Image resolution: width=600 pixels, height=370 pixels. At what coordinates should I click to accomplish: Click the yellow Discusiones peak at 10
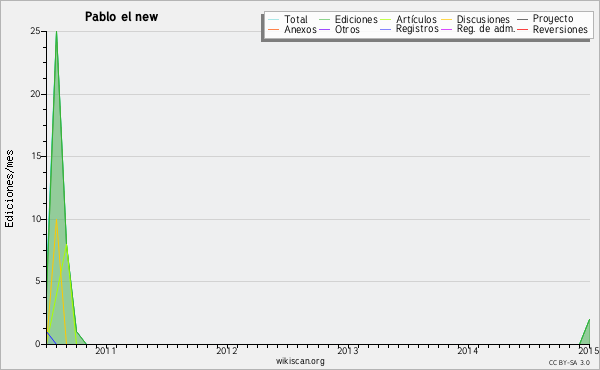point(57,220)
